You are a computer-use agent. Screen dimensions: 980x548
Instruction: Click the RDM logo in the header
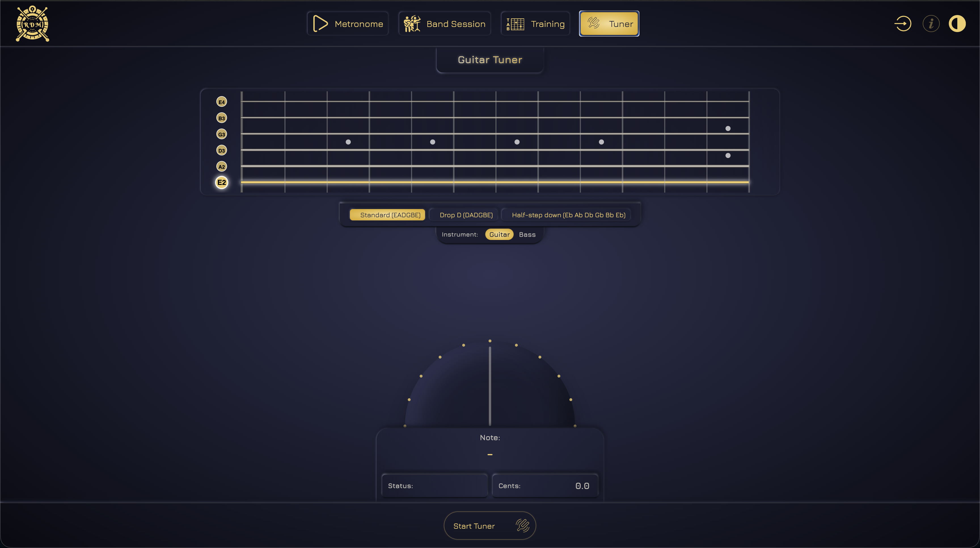pyautogui.click(x=32, y=24)
